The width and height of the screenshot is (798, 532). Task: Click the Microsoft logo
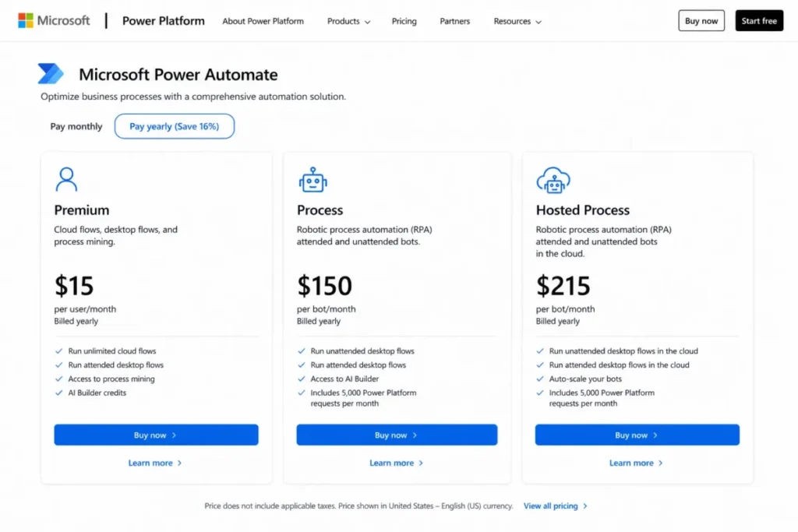54,21
